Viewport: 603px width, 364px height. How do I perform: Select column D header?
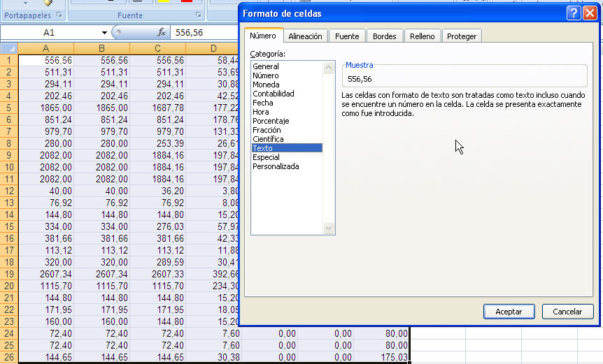click(212, 48)
